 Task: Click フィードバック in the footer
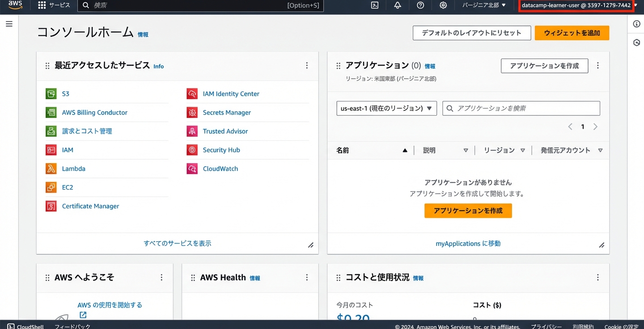point(72,326)
